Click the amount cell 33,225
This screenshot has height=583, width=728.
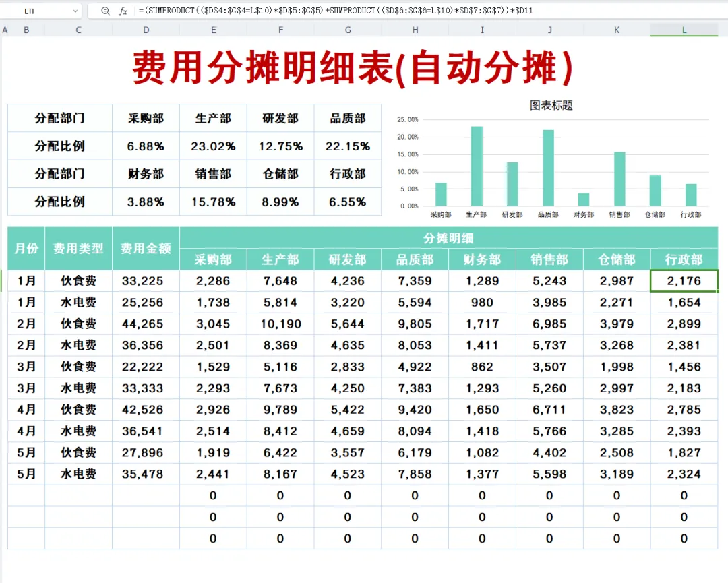[x=146, y=281]
